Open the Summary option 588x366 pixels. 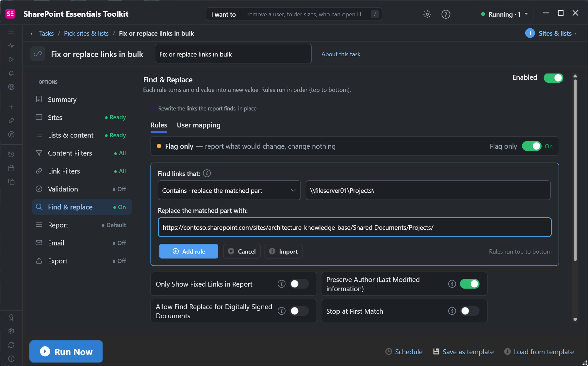tap(82, 99)
